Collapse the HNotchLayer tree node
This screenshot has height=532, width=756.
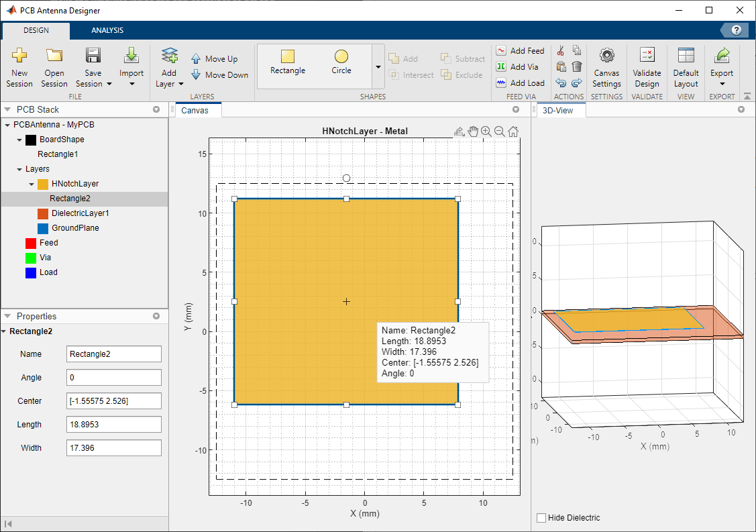pyautogui.click(x=32, y=184)
